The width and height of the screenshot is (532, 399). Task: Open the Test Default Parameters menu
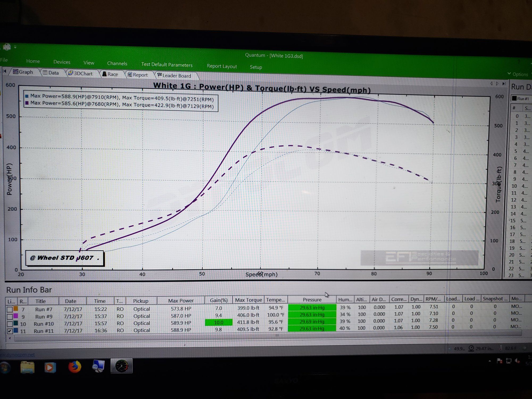(167, 65)
